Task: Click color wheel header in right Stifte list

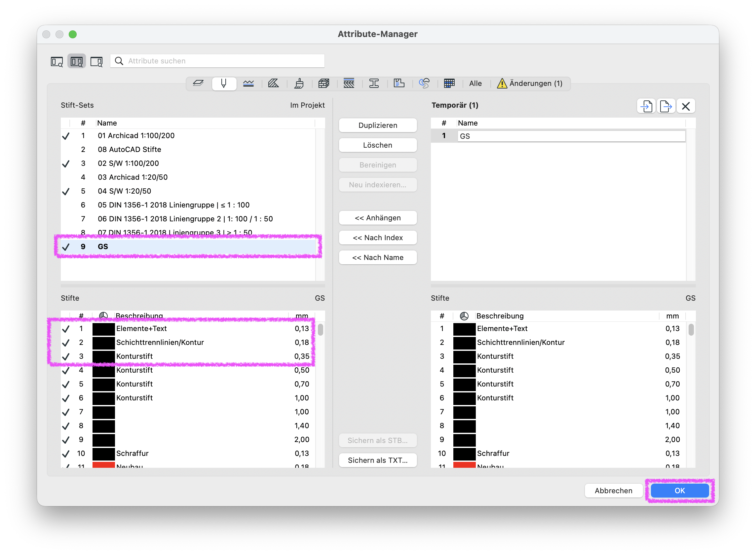Action: (x=464, y=316)
